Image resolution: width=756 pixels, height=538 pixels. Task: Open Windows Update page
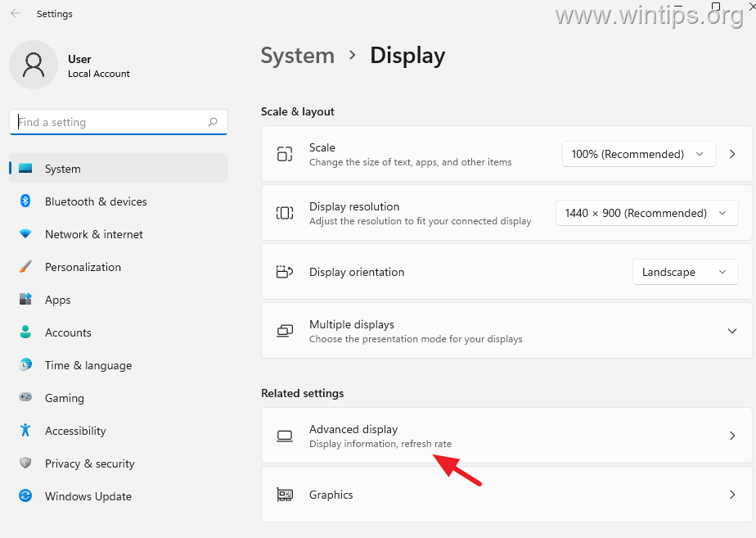(119, 496)
